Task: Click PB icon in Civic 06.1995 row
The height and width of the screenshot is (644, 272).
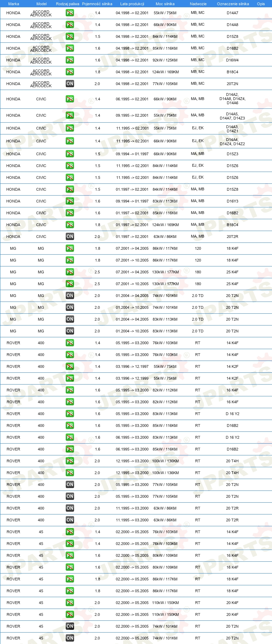Action: point(70,99)
